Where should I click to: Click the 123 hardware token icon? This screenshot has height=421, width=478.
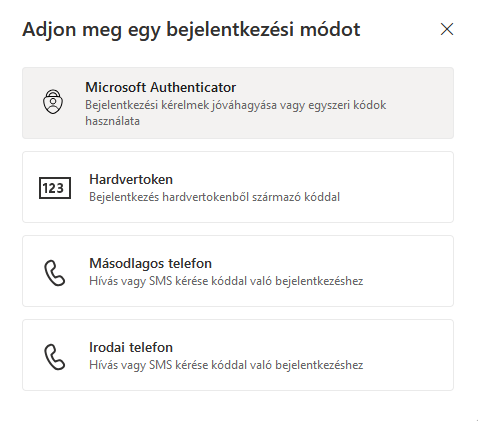(x=55, y=188)
